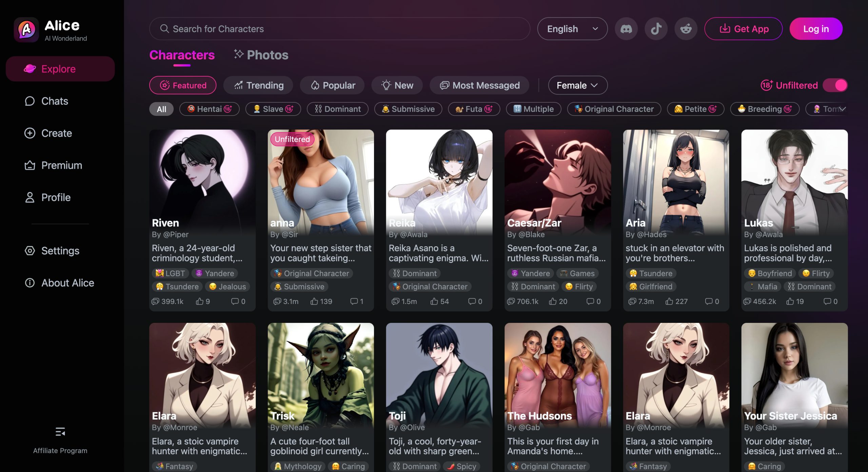This screenshot has width=868, height=472.
Task: Open the English language dropdown
Action: (x=572, y=29)
